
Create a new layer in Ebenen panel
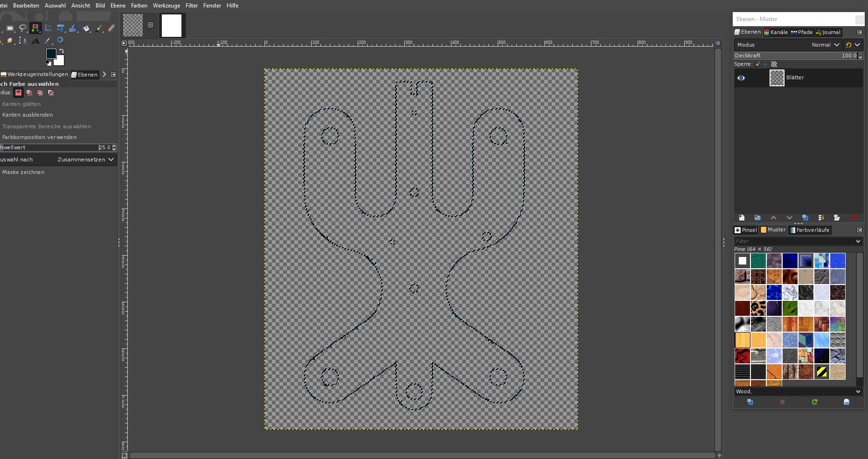pos(742,218)
